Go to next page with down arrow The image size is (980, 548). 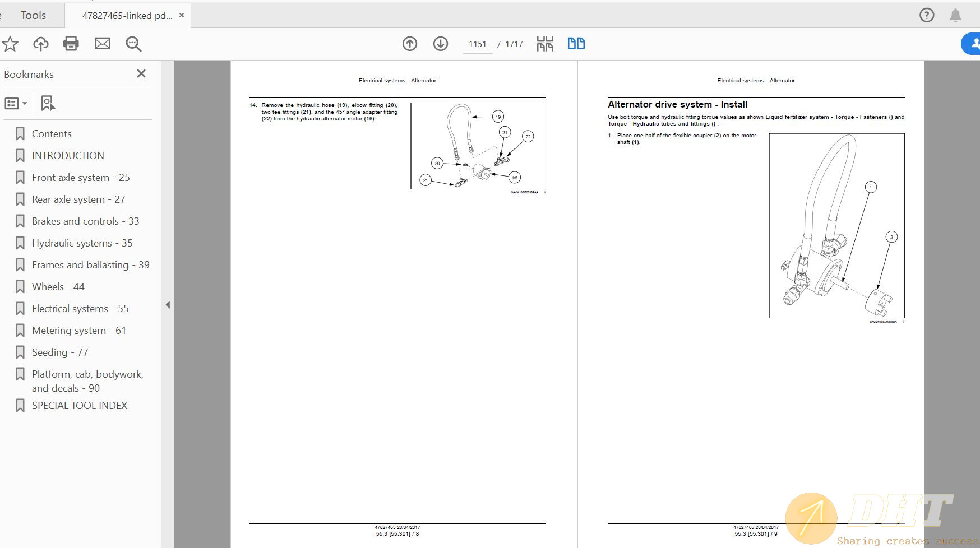pyautogui.click(x=441, y=44)
